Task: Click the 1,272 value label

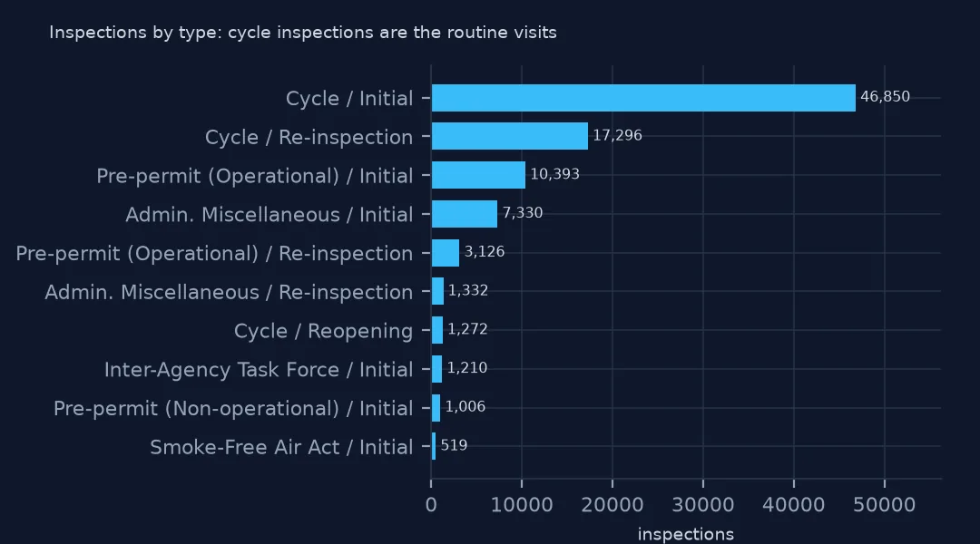Action: coord(467,329)
